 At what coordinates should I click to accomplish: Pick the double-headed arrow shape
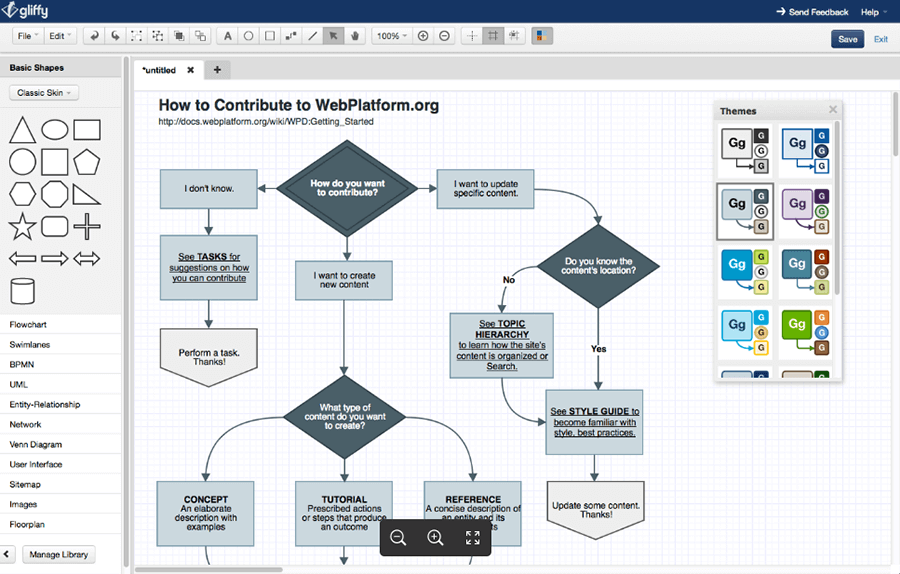(87, 259)
